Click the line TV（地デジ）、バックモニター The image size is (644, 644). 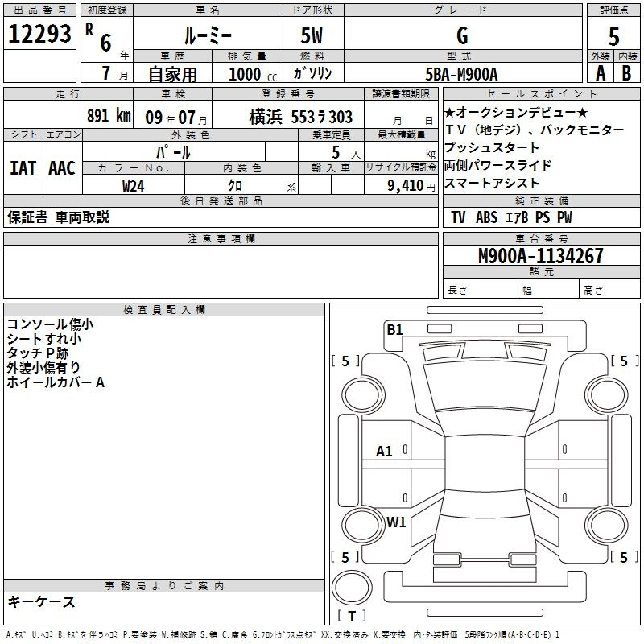pyautogui.click(x=535, y=130)
